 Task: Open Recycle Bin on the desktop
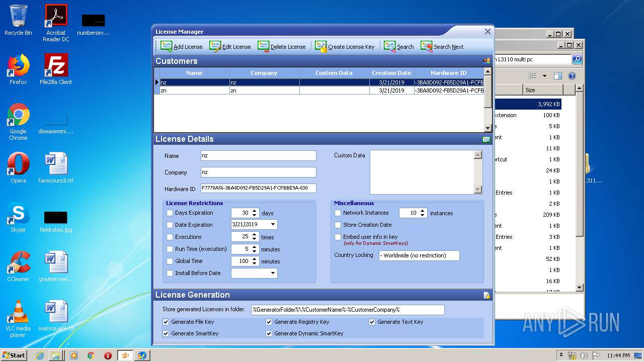point(18,20)
